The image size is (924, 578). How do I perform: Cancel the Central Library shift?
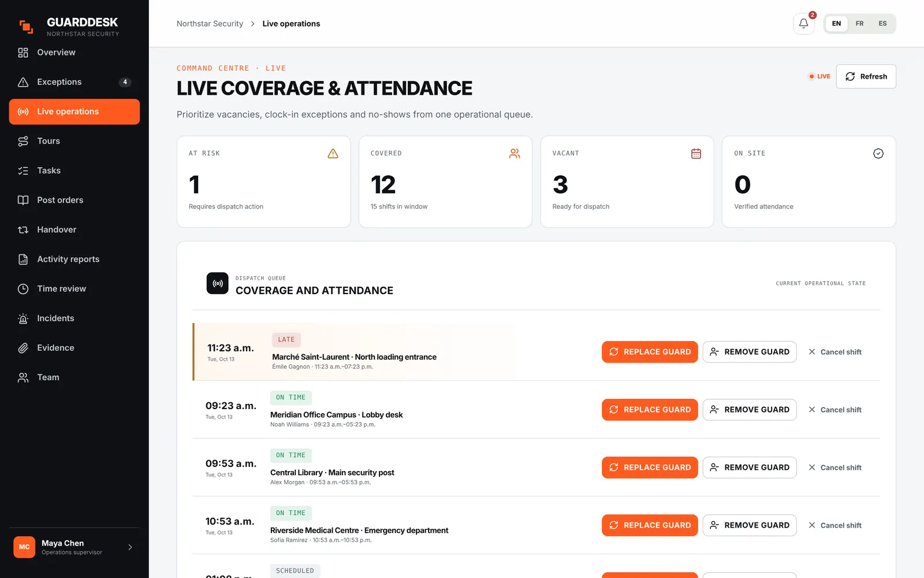pos(835,468)
